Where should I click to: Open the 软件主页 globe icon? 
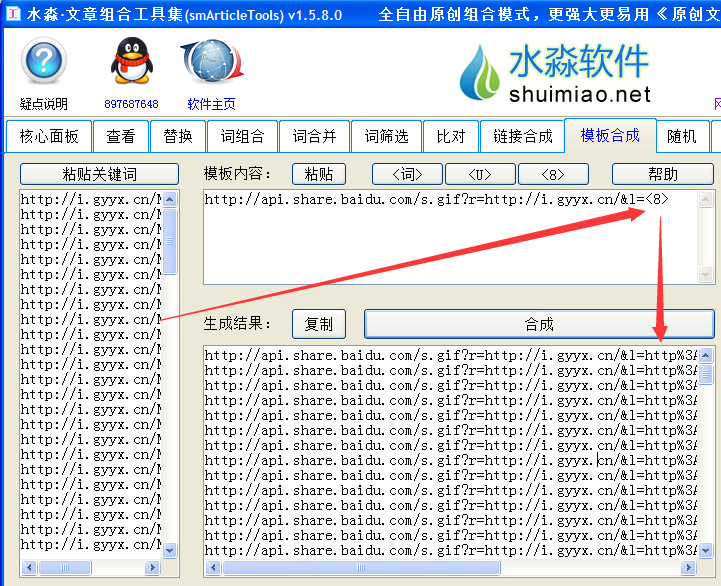point(212,60)
